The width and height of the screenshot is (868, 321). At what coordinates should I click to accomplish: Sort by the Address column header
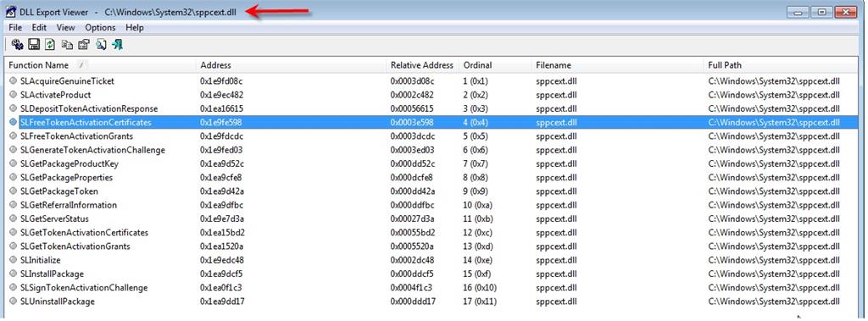click(292, 65)
